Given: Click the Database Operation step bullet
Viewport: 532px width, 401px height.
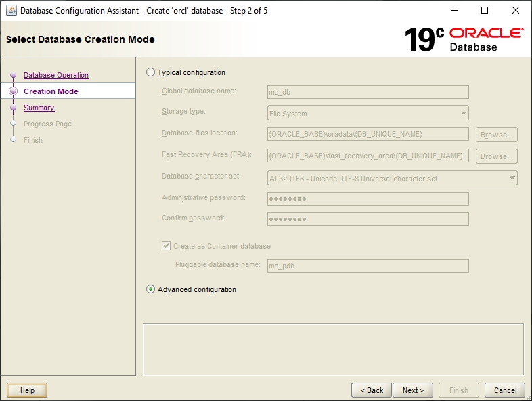Looking at the screenshot, I should coord(13,75).
